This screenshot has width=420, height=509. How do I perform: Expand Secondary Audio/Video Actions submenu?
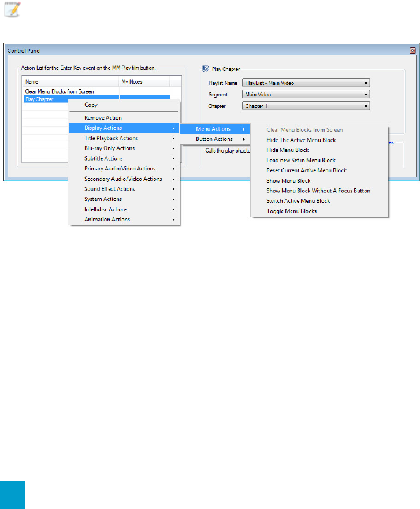click(124, 179)
